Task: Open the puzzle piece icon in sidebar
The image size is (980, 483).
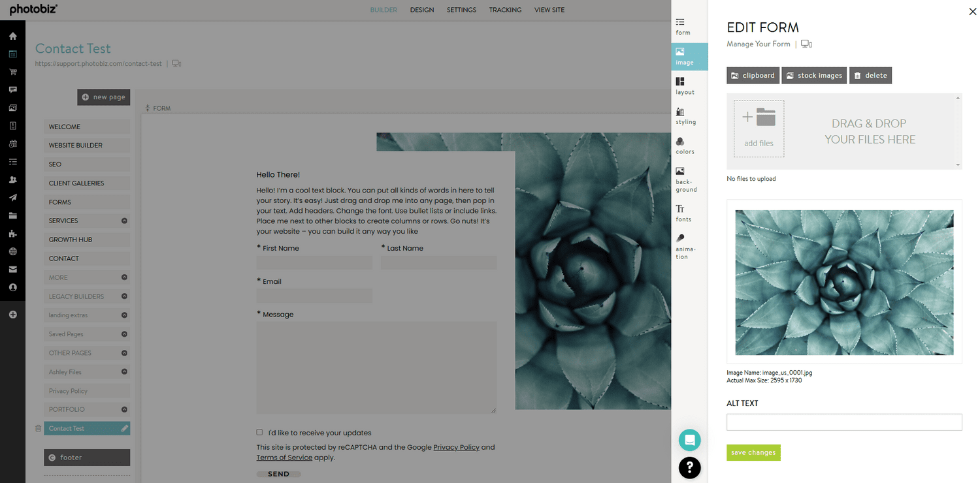Action: click(12, 233)
